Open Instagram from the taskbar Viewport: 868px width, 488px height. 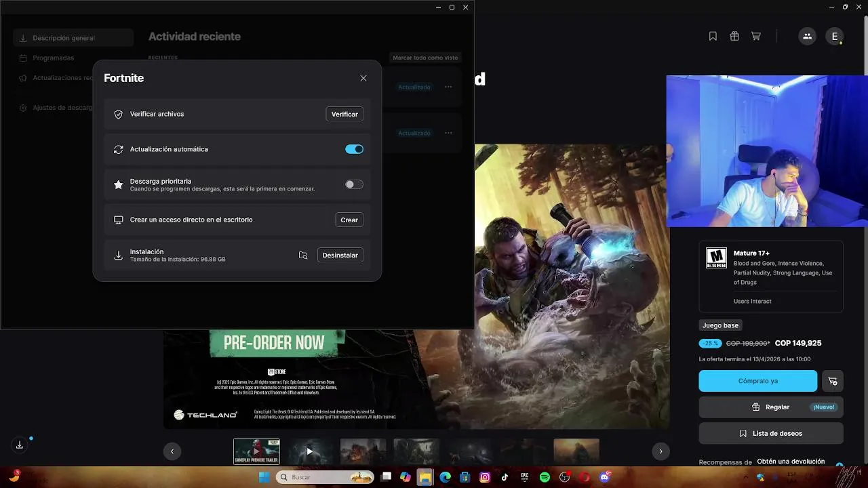click(485, 477)
